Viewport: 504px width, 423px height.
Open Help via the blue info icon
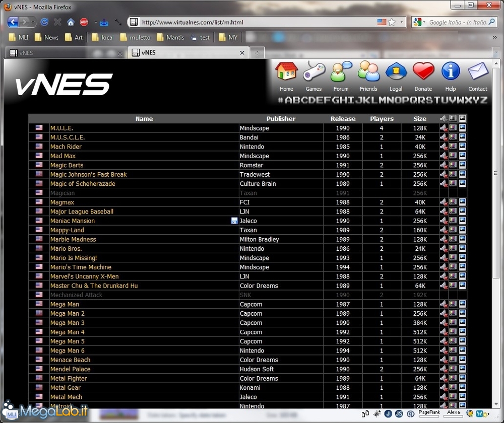click(451, 71)
